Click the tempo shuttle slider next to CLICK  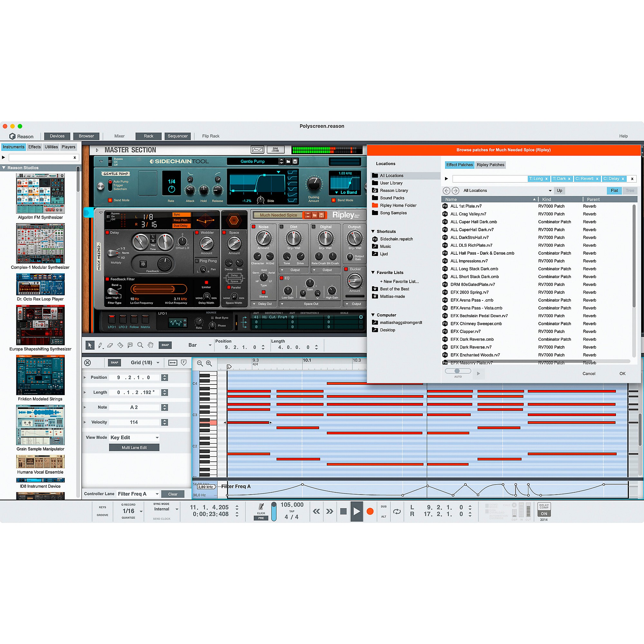pos(274,512)
